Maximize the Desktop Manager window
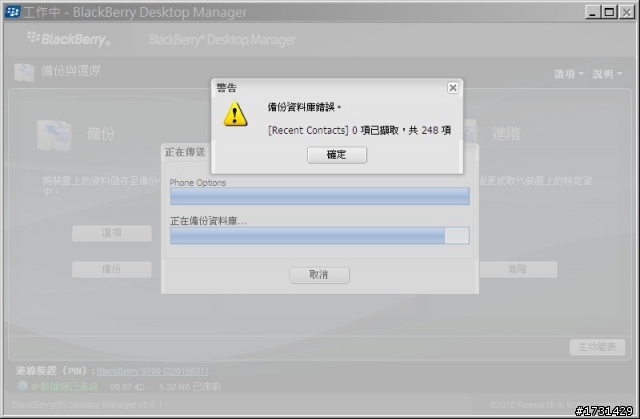The height and width of the screenshot is (419, 640). 609,12
